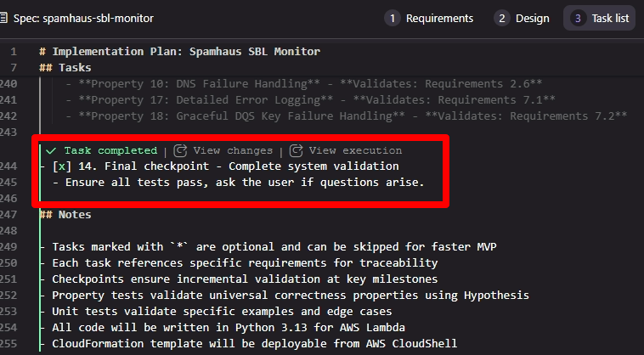Click the green Task completed checkmark icon
Screen dimensions: 644x355
point(51,150)
